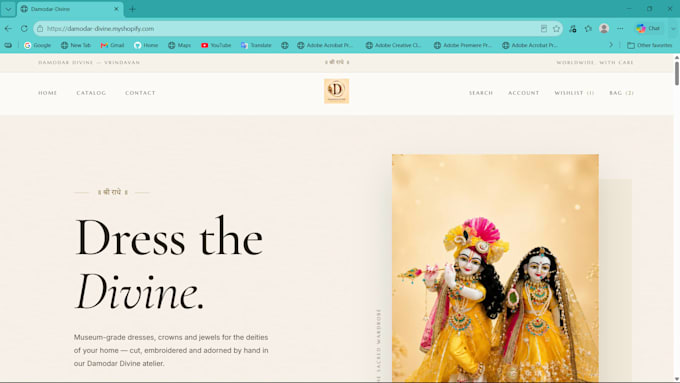Click the vertical page scrollbar thumb
The image size is (680, 383).
[677, 73]
